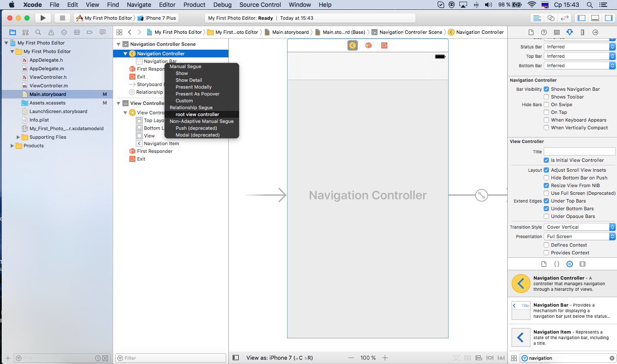Toggle the document outline panel
This screenshot has height=364, width=617.
point(235,358)
